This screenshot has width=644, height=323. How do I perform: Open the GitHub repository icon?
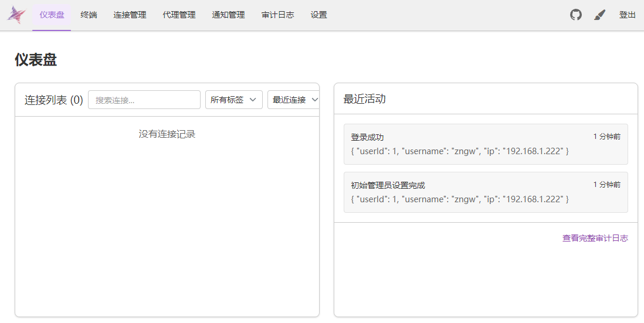coord(576,15)
